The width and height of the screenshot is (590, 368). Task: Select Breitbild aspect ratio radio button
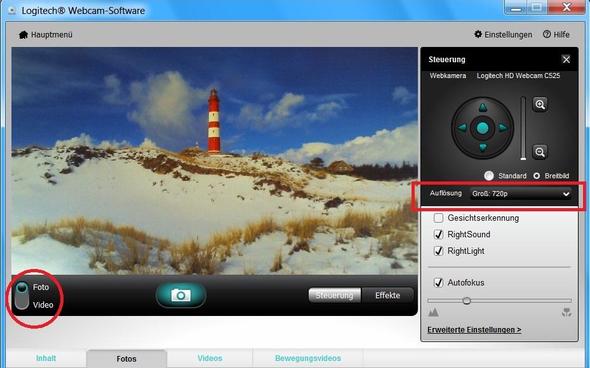point(537,176)
